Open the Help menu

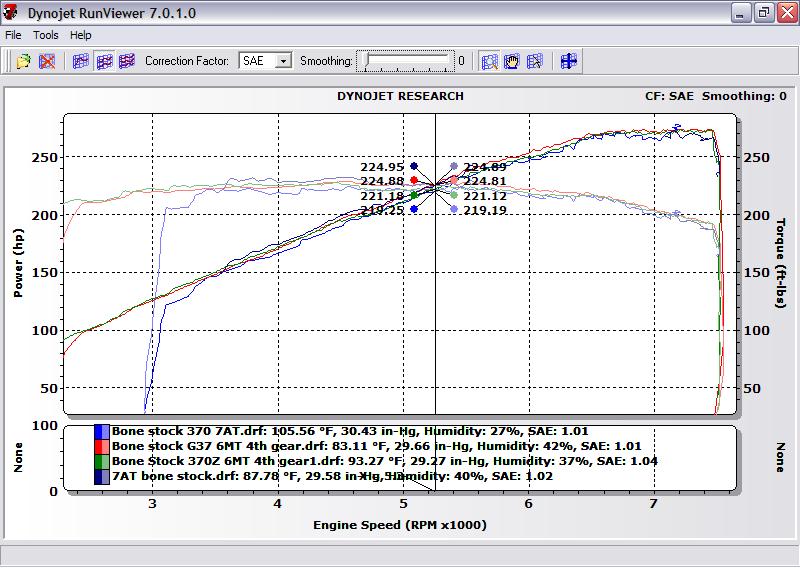pyautogui.click(x=81, y=35)
